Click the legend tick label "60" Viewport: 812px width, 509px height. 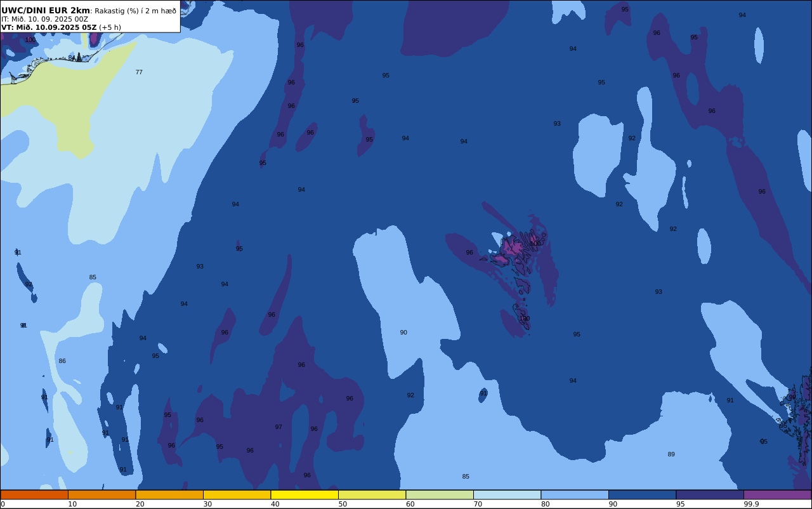coord(410,504)
